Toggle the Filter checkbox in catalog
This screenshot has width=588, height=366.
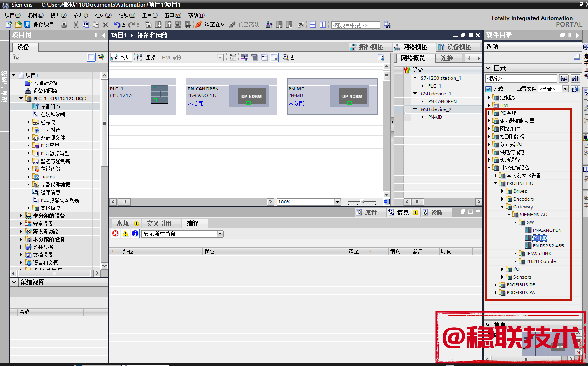point(489,89)
